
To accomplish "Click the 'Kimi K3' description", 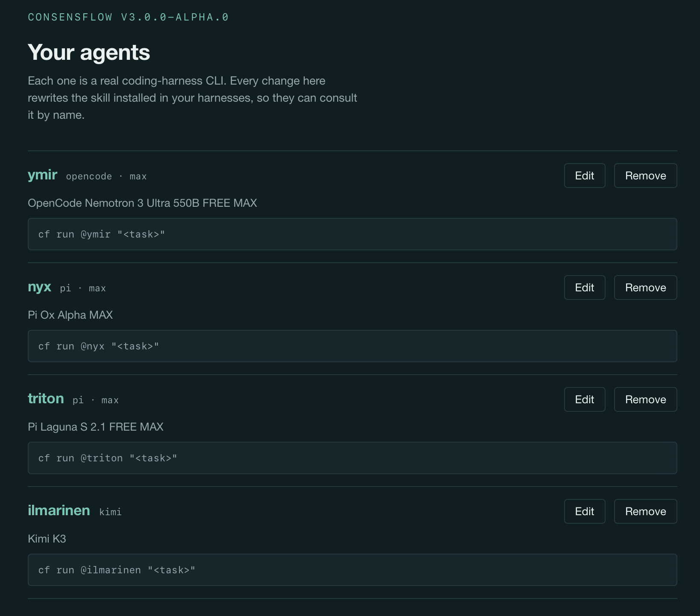I will (x=47, y=539).
